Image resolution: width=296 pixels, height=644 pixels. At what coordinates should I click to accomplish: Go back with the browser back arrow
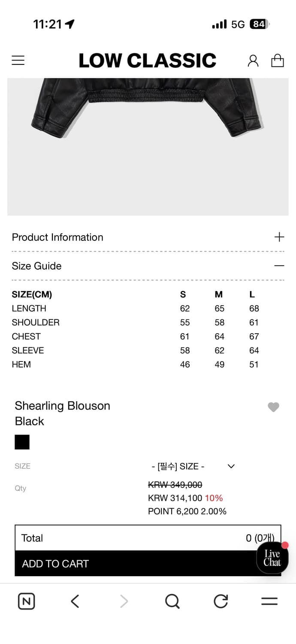pos(75,601)
